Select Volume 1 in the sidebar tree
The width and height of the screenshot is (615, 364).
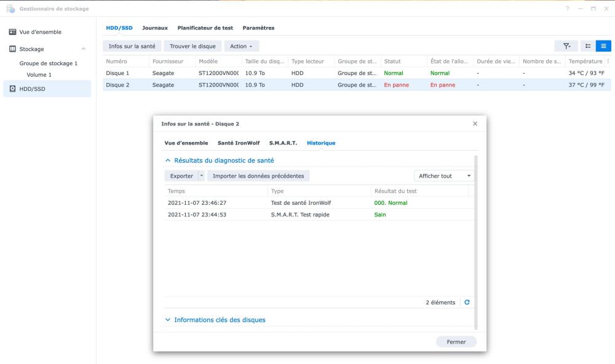click(39, 75)
